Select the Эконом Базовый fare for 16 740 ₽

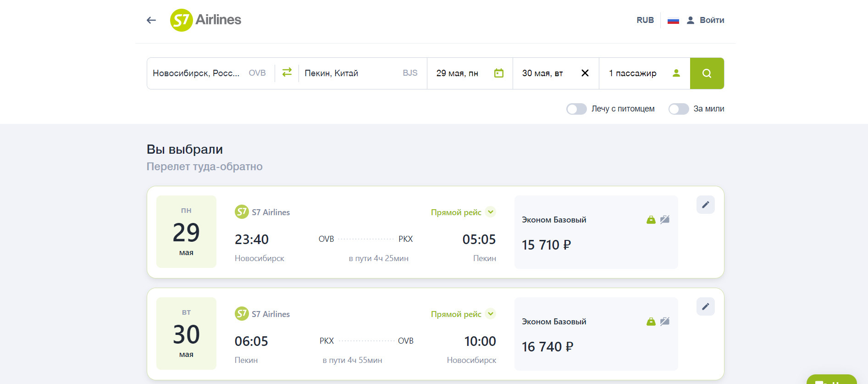[596, 334]
